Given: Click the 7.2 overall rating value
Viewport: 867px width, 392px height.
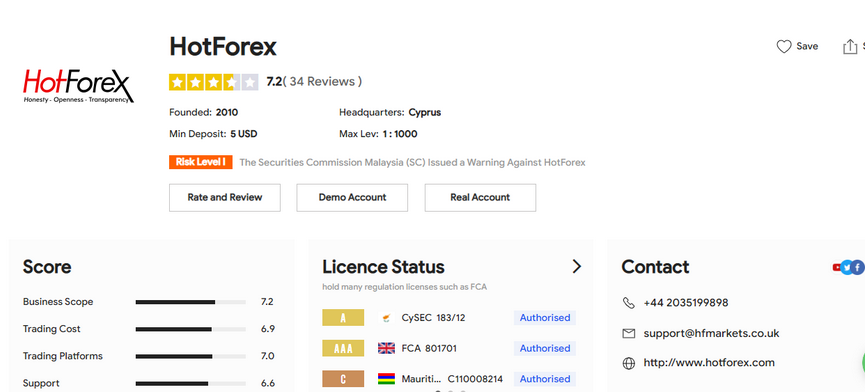Looking at the screenshot, I should click(x=274, y=82).
